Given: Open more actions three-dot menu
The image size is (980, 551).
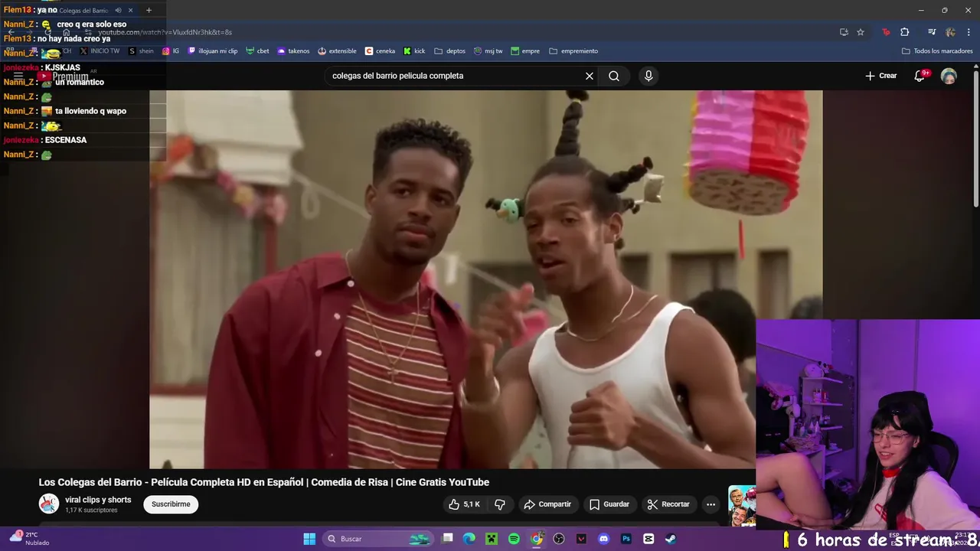Looking at the screenshot, I should point(710,504).
